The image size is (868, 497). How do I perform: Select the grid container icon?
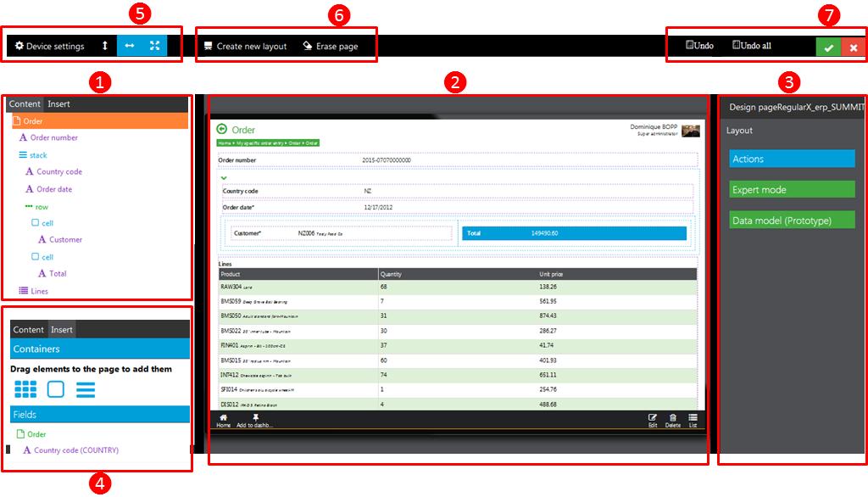tap(25, 389)
